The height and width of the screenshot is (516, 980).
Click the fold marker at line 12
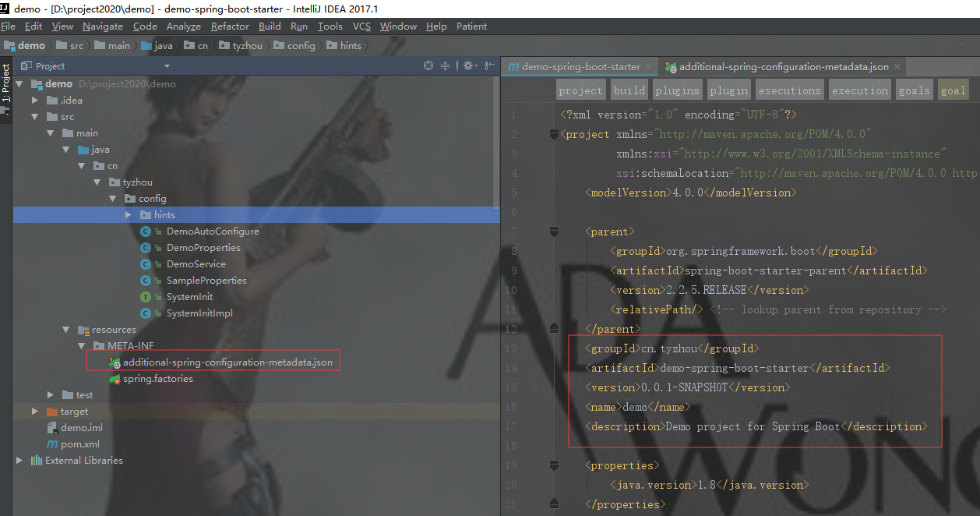point(554,328)
